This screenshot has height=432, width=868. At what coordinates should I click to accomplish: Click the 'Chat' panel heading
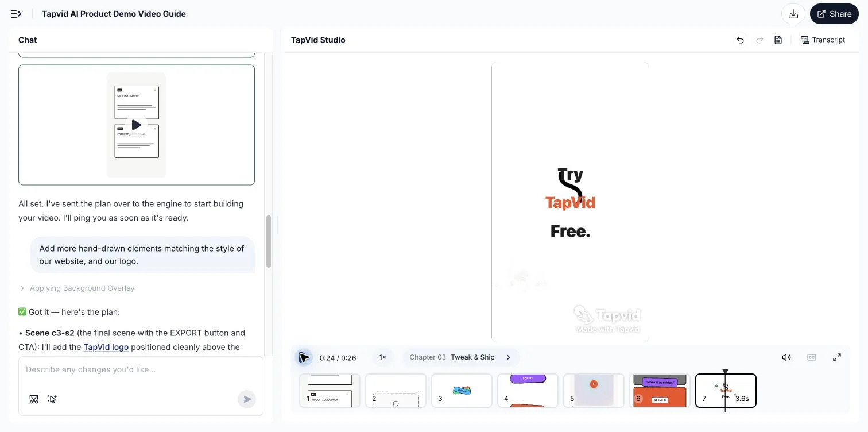tap(28, 40)
